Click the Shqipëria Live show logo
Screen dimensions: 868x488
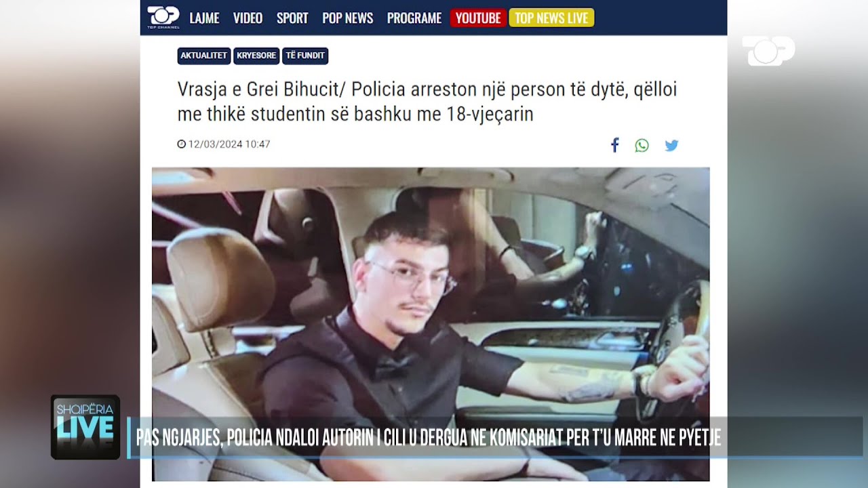coord(85,427)
